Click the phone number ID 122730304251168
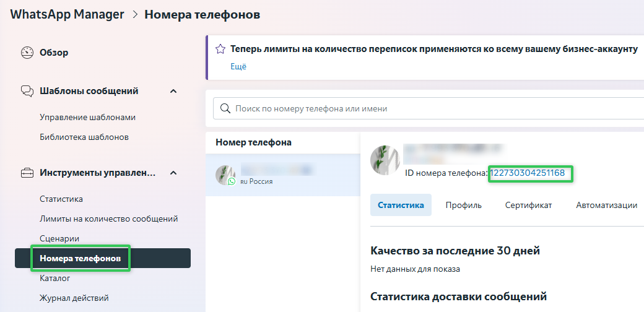The width and height of the screenshot is (644, 312). point(528,173)
